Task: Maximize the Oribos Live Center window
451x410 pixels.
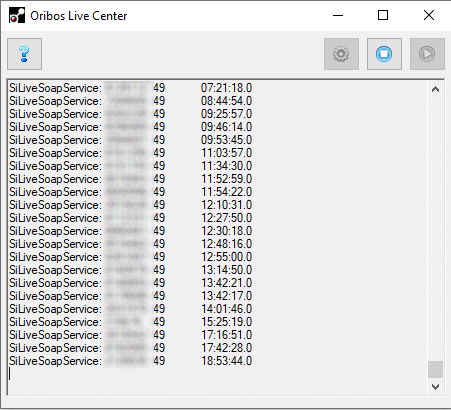Action: (383, 16)
